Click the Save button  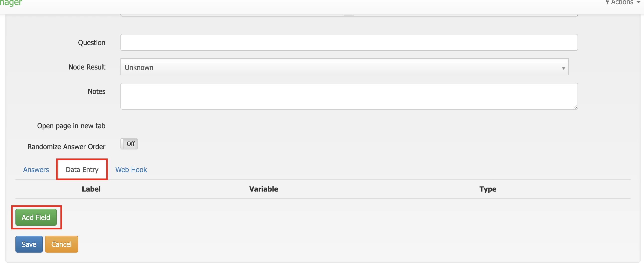29,244
